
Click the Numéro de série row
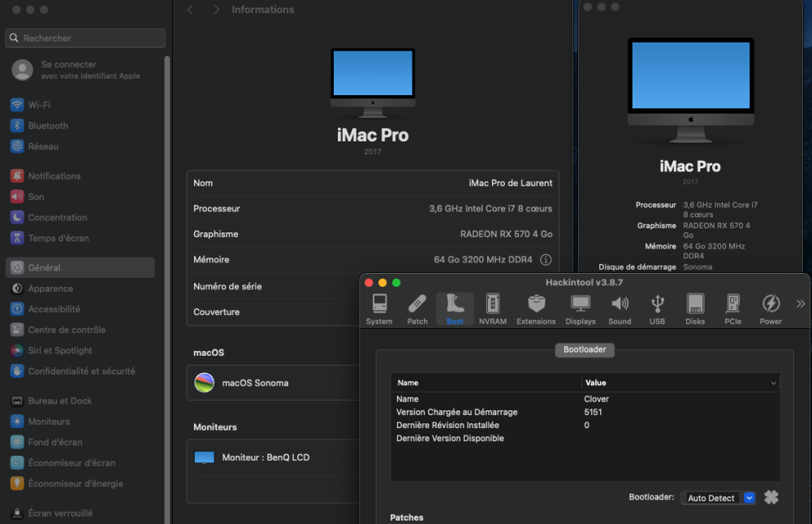click(273, 286)
